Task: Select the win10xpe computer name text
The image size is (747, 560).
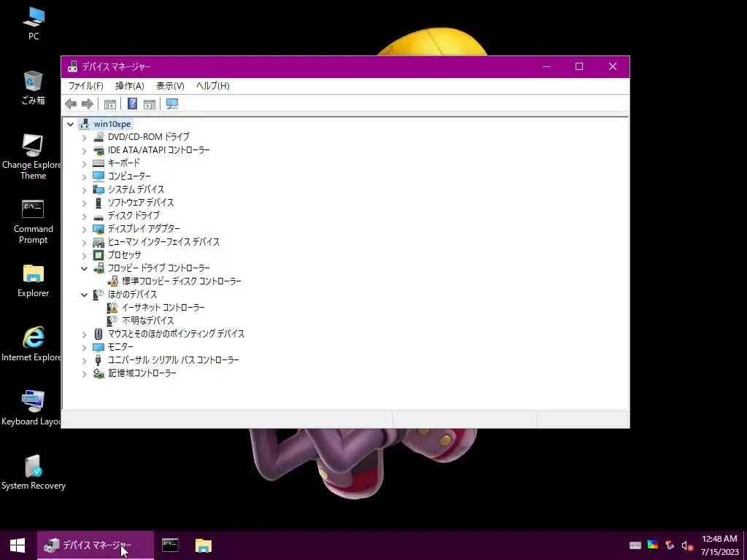Action: coord(112,124)
